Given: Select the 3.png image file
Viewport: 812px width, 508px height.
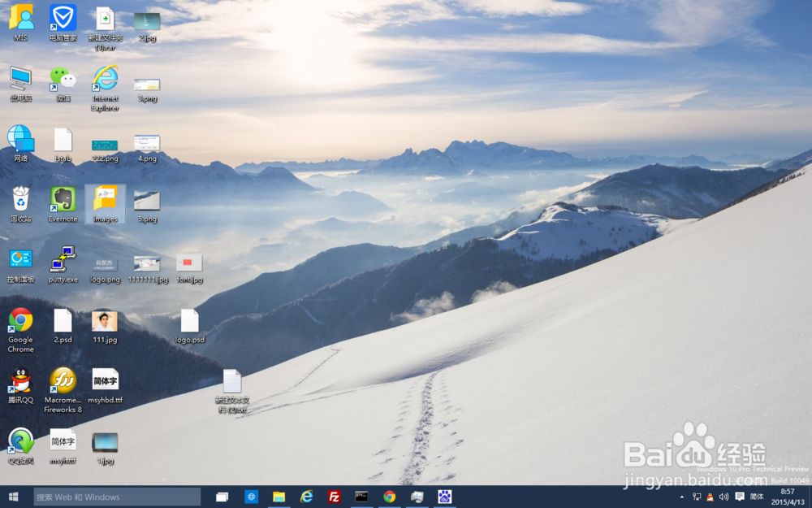Looking at the screenshot, I should 147,89.
